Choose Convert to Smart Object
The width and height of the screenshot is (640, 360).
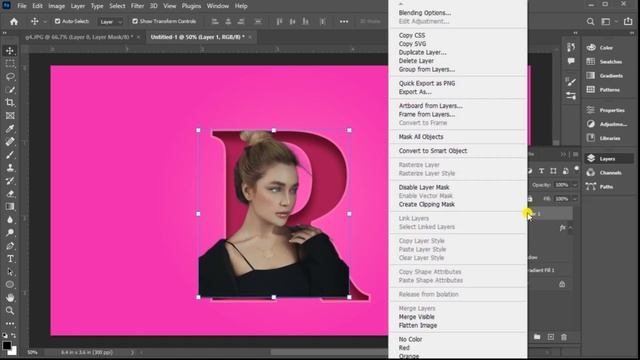click(433, 151)
